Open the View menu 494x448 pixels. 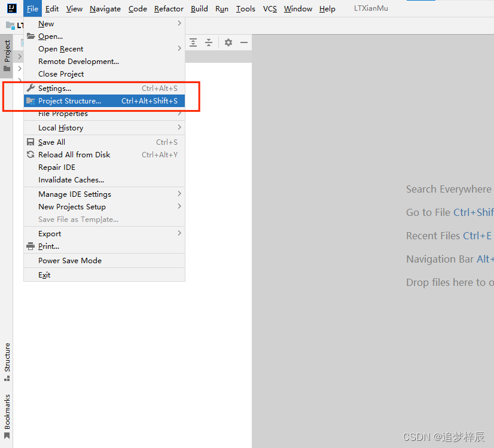coord(74,9)
